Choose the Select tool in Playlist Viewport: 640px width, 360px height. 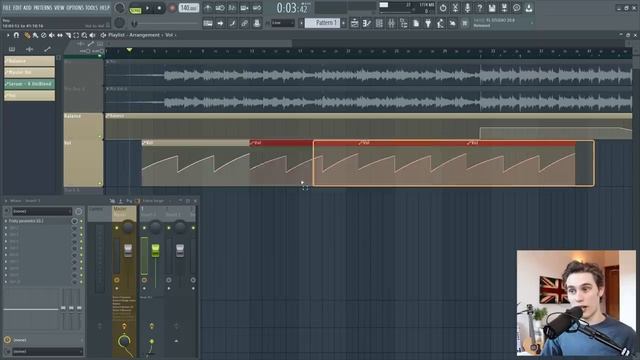(x=76, y=36)
